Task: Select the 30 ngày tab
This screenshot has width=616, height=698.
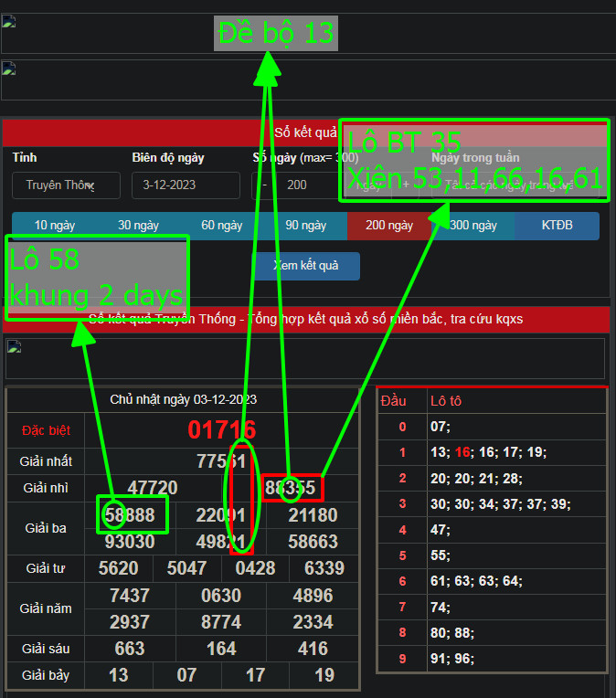Action: 138,226
